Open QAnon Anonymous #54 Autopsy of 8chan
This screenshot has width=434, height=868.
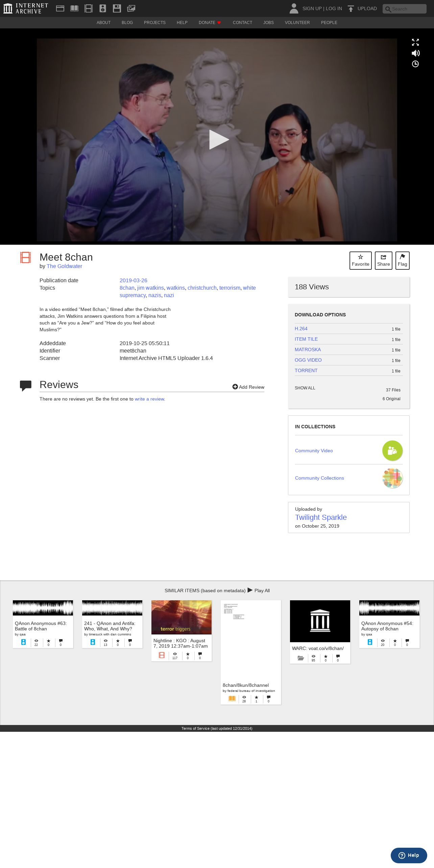click(x=389, y=624)
